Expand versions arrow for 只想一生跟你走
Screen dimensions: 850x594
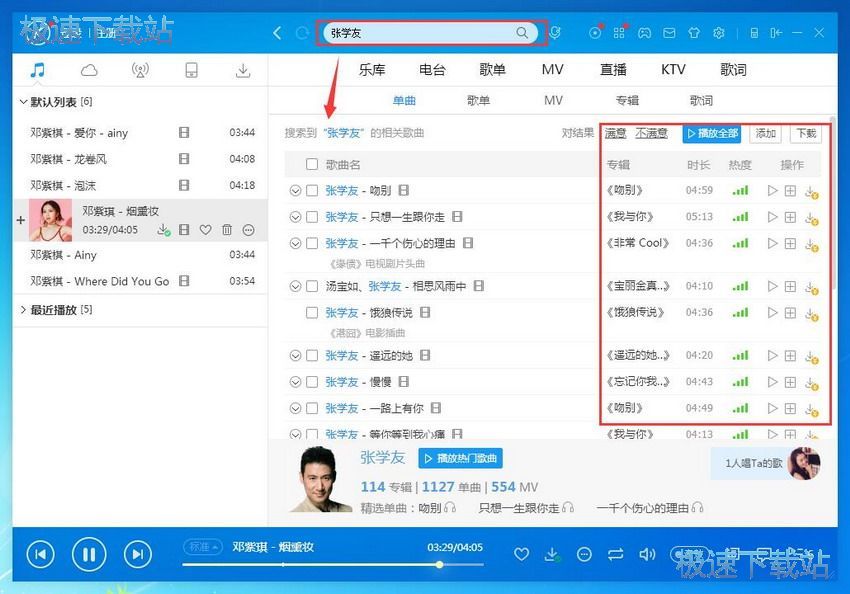[x=295, y=217]
